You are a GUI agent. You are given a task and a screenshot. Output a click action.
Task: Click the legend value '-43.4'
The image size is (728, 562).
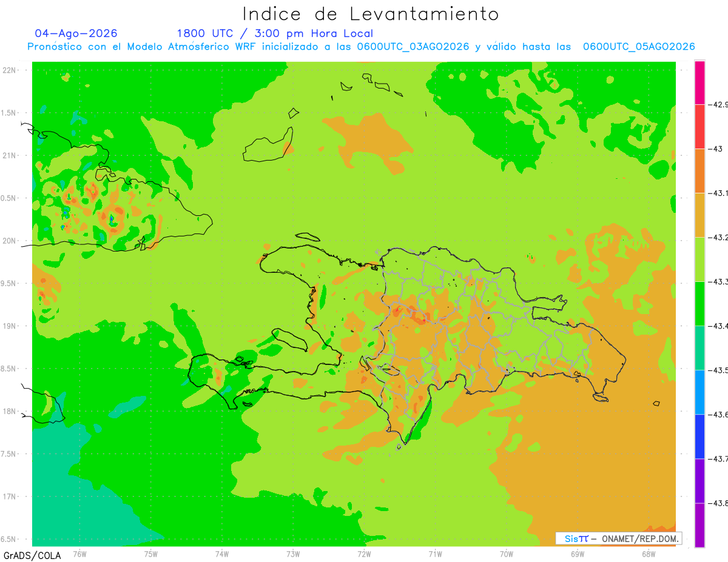coord(718,326)
